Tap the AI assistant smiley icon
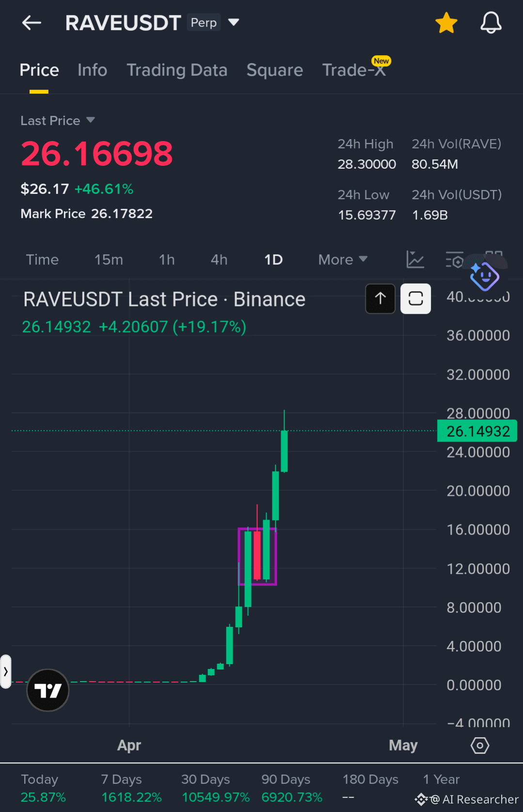 (x=484, y=277)
